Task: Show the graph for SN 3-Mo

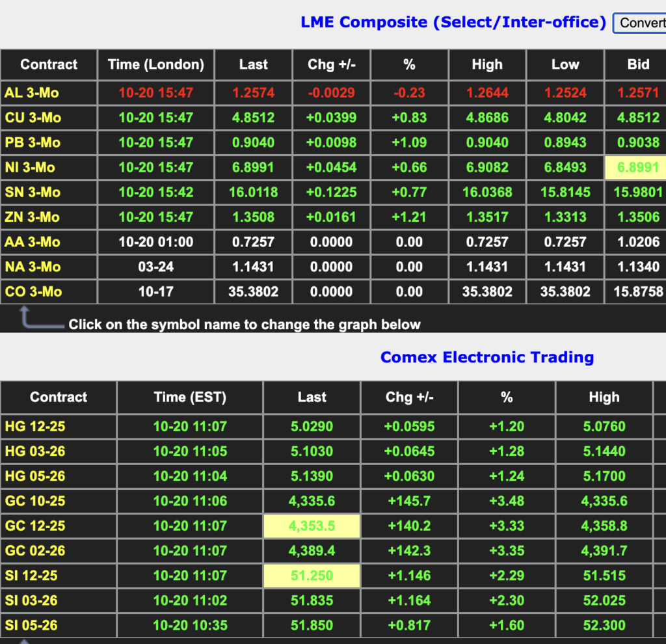Action: coord(33,192)
